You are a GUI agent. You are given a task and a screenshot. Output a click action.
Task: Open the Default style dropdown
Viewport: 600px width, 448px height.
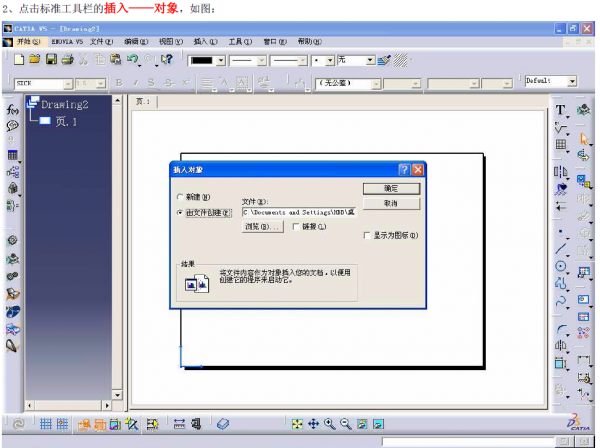pyautogui.click(x=572, y=81)
